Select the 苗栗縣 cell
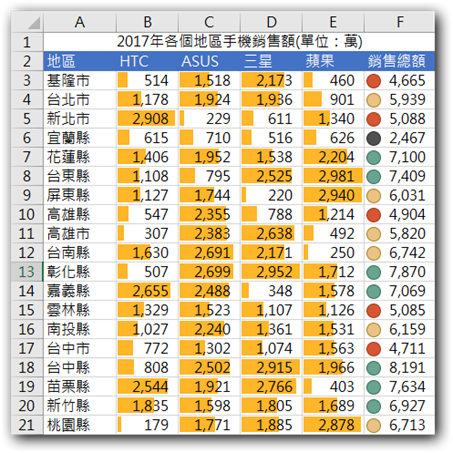The height and width of the screenshot is (453, 453). (x=80, y=387)
